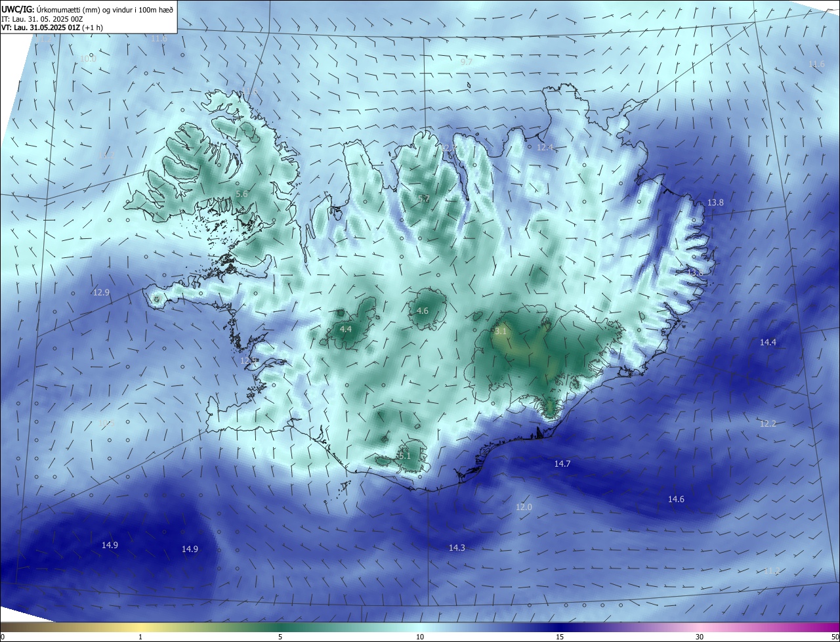Click the 'VT: Lau. 31.05.2025 01Z (+1 h)' line

51,28
